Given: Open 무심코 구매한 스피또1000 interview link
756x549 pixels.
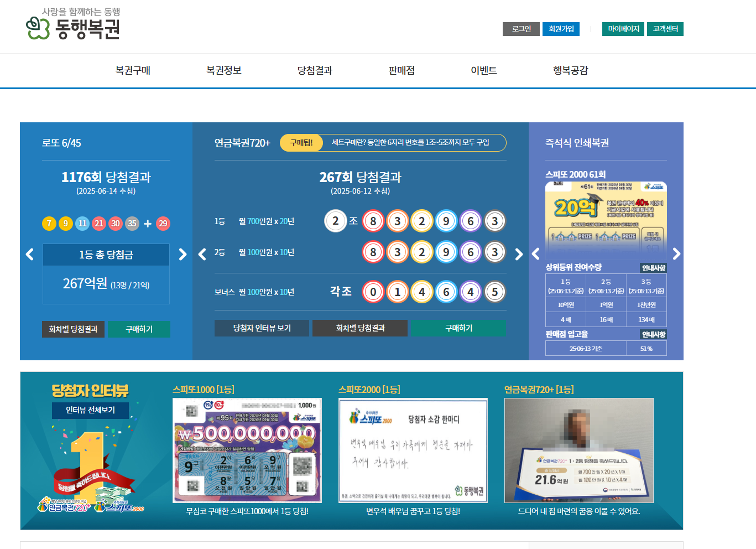Looking at the screenshot, I should pyautogui.click(x=247, y=511).
